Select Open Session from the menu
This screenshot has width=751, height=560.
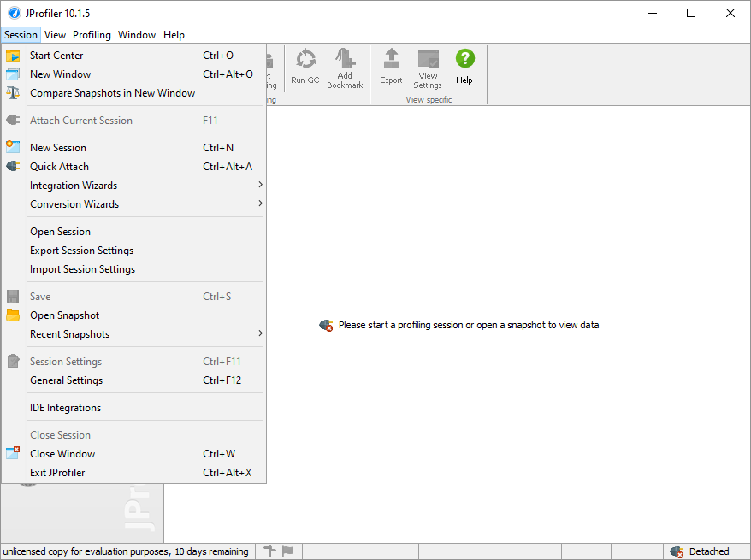click(133, 232)
